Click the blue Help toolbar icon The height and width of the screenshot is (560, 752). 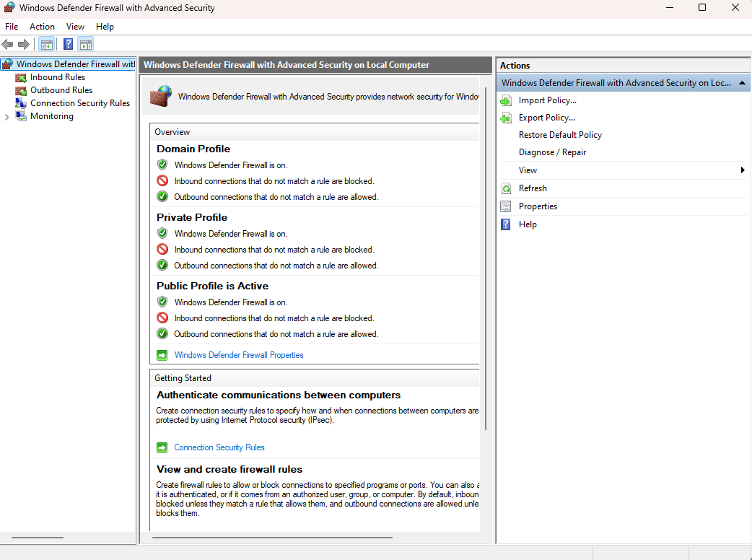click(68, 45)
